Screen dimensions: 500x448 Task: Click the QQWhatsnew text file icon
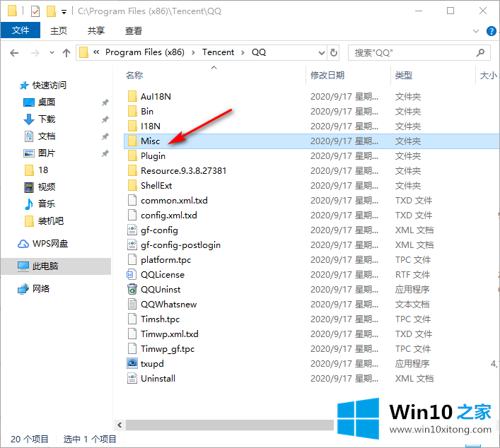coord(132,304)
